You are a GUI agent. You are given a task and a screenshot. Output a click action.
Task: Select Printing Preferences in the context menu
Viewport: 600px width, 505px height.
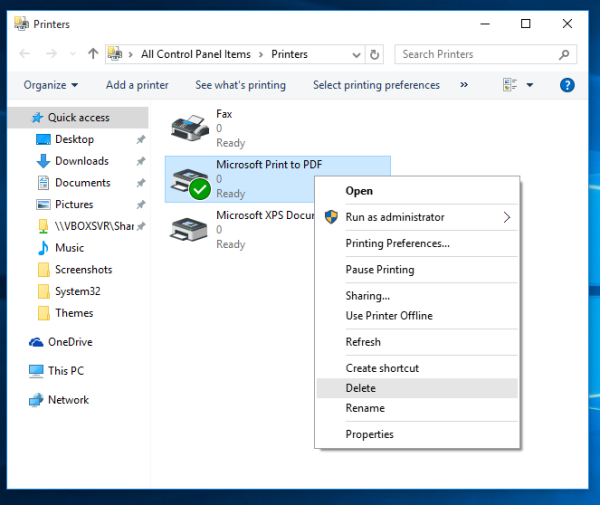click(397, 243)
